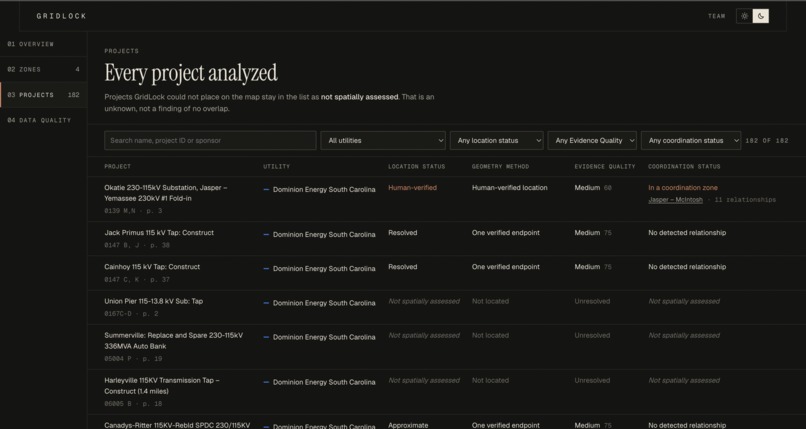Click project ID 0147 B, J · p. 38
The image size is (806, 429).
137,246
